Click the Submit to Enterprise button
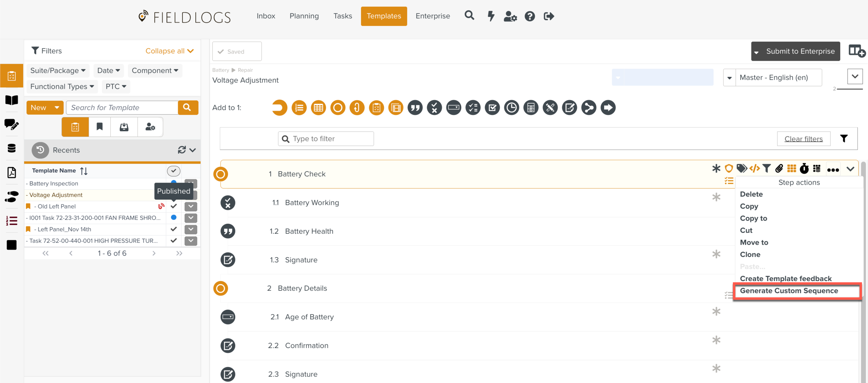The width and height of the screenshot is (868, 383). point(800,51)
